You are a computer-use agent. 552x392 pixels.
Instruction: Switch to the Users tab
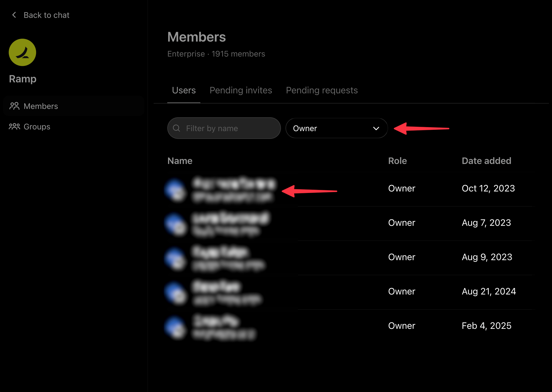tap(184, 90)
